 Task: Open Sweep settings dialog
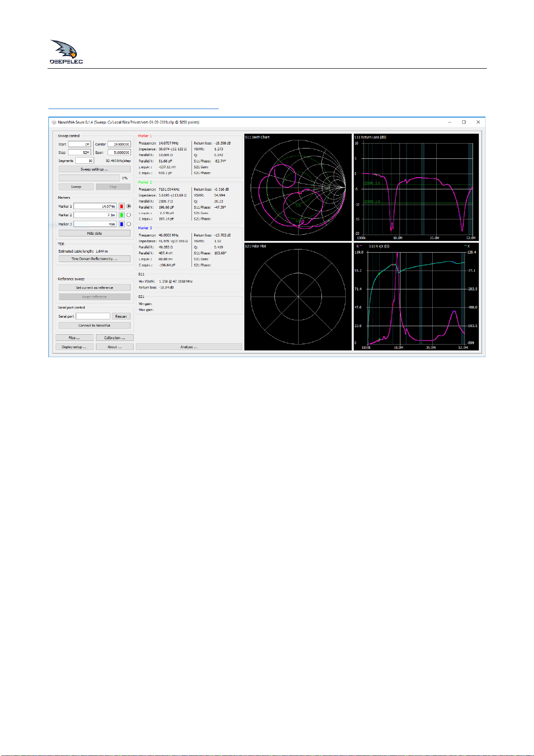95,169
